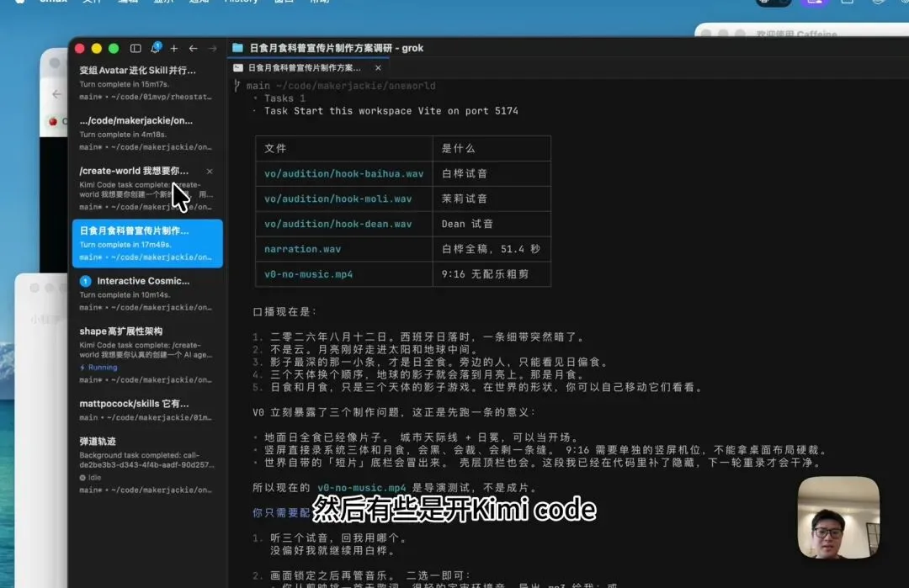Viewport: 909px width, 588px height.
Task: Click narration line 二零二六年八月十二日
Action: [x=428, y=337]
